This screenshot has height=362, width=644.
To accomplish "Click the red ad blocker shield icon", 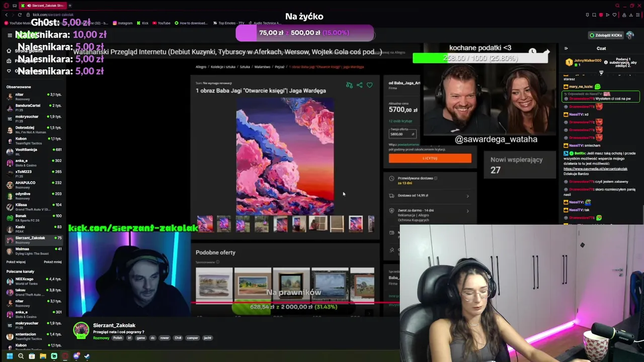I will 601,15.
